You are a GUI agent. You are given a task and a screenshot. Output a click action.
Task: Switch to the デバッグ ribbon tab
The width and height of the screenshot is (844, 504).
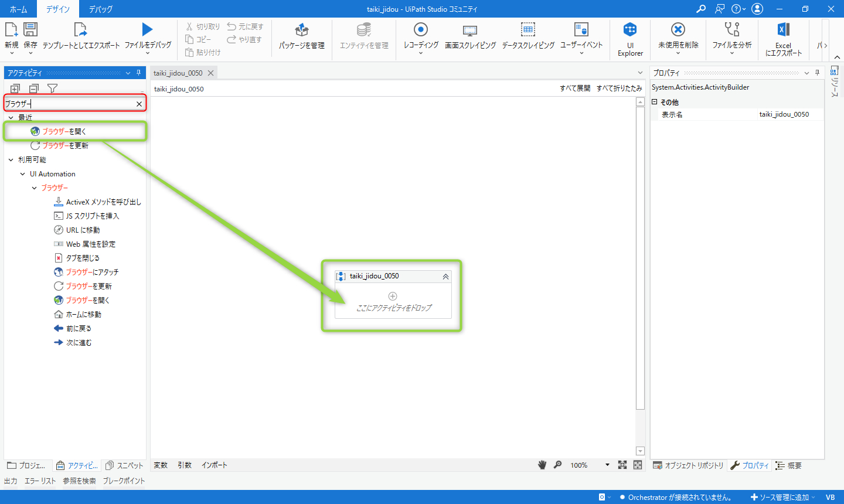coord(101,9)
